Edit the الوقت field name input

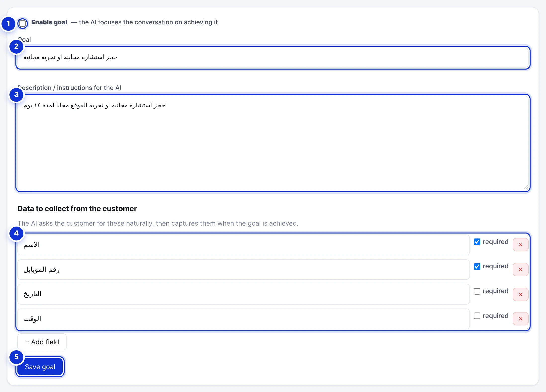[243, 319]
